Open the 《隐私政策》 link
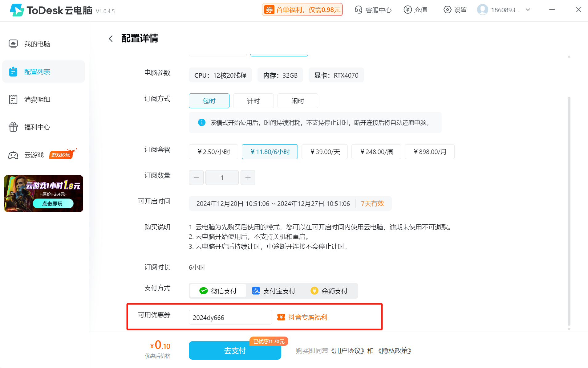 pos(394,350)
